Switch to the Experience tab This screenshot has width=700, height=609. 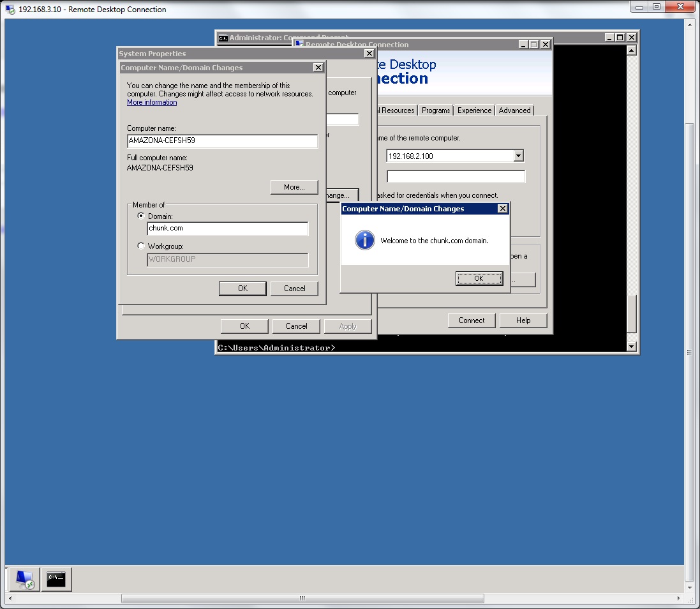pos(474,110)
